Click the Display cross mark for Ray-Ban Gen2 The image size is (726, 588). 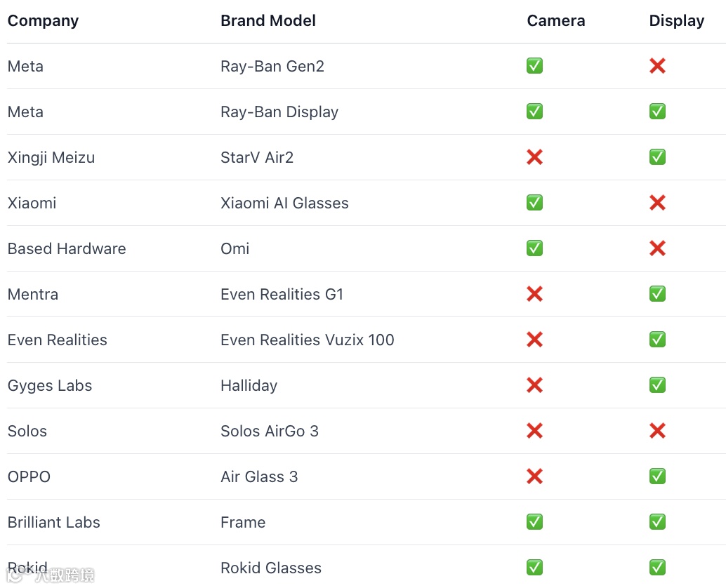pyautogui.click(x=657, y=66)
